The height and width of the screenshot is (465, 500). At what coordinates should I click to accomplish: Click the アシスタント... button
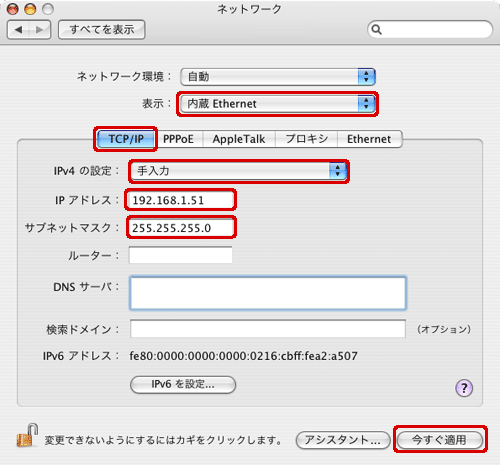[x=343, y=440]
